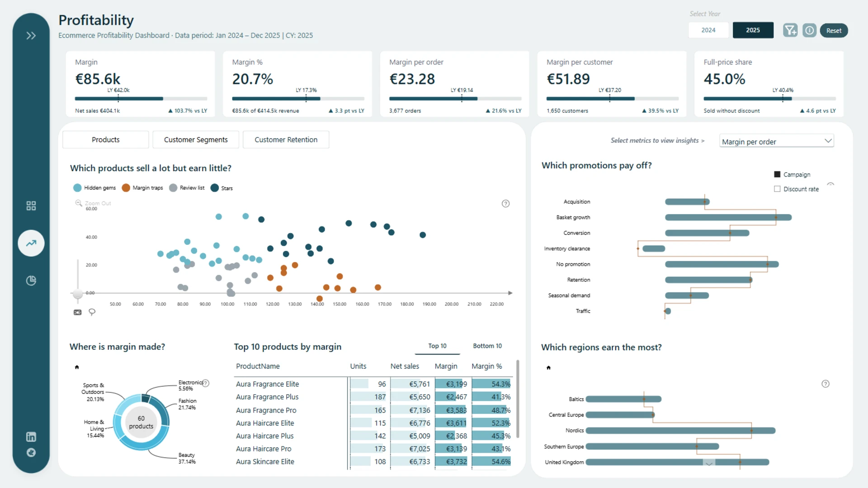
Task: Open the Margin per order dropdown
Action: pyautogui.click(x=776, y=141)
